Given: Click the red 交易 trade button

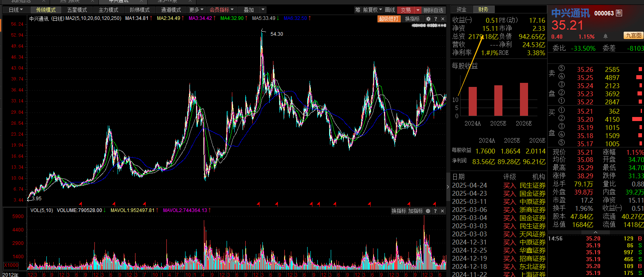Looking at the screenshot, I should (x=406, y=10).
